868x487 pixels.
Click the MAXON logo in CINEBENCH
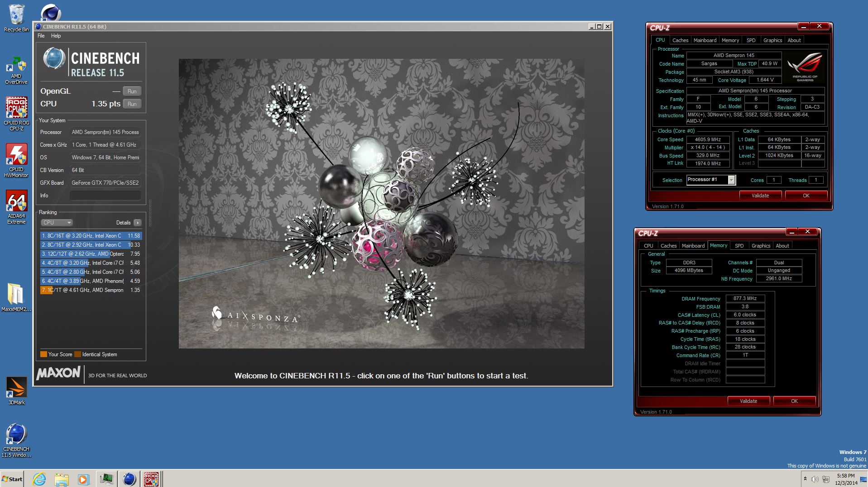pos(58,374)
